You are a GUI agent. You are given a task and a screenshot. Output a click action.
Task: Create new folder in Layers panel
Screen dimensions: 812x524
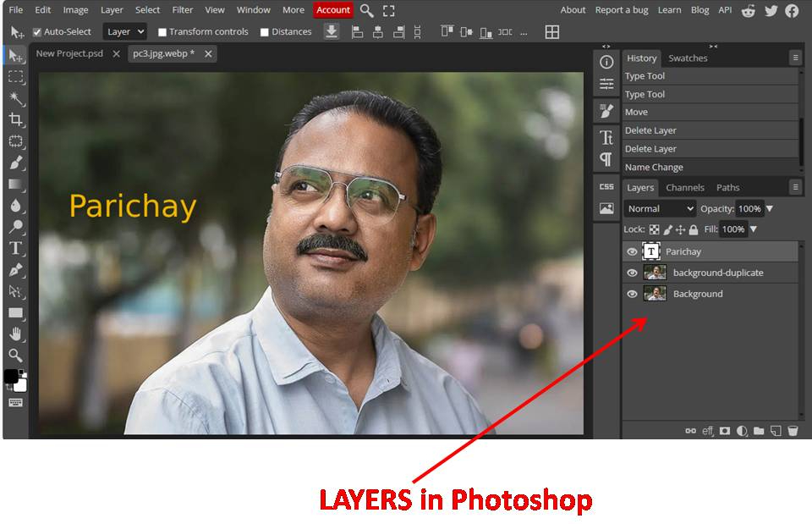(759, 431)
